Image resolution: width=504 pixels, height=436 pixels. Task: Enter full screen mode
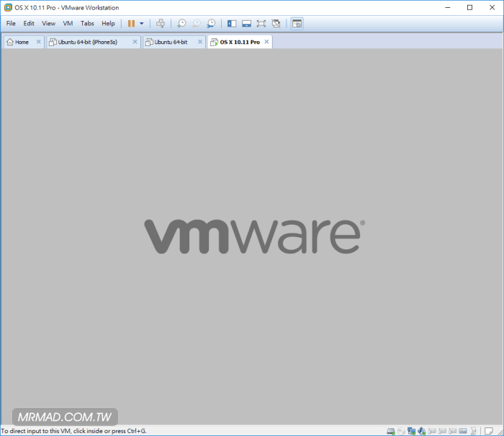(261, 23)
